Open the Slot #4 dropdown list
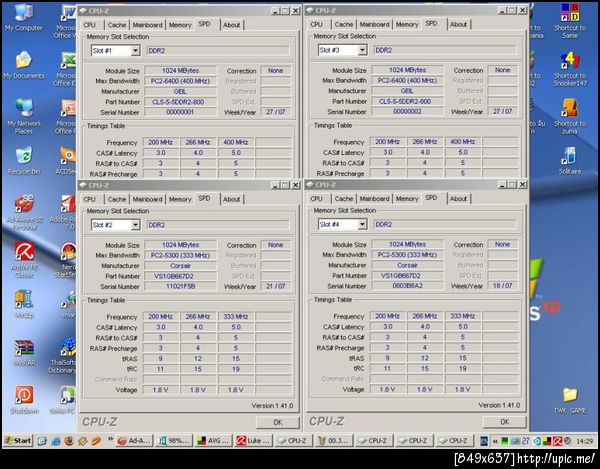The width and height of the screenshot is (600, 469). (362, 225)
